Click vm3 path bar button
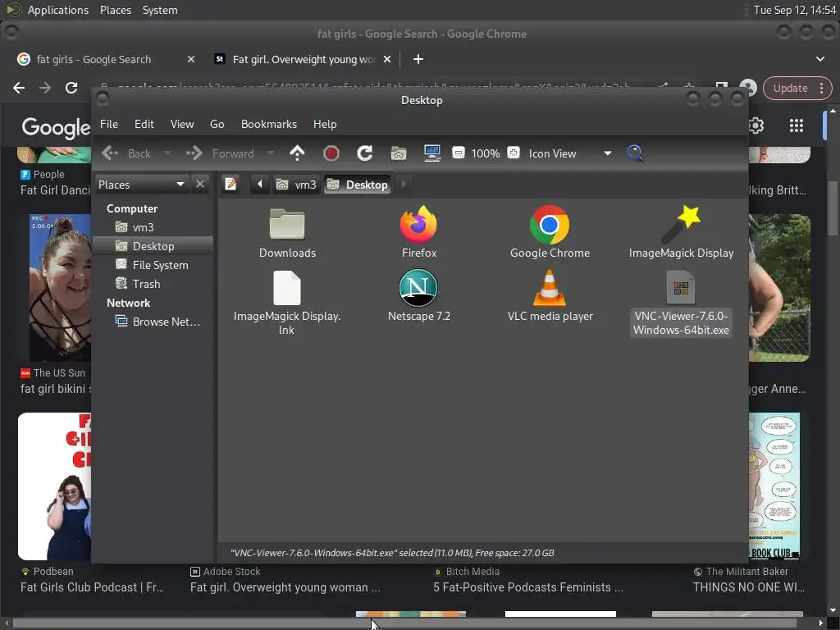Viewport: 840px width, 630px height. tap(296, 185)
